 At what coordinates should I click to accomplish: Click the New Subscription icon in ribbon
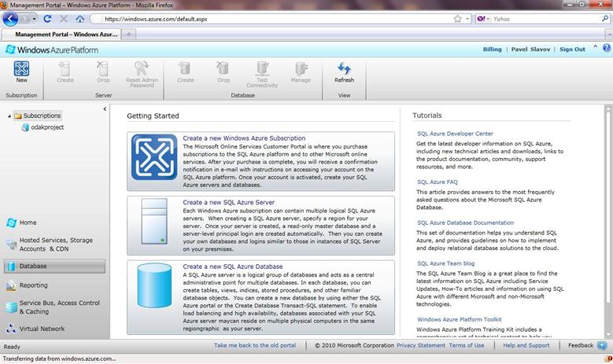point(21,68)
